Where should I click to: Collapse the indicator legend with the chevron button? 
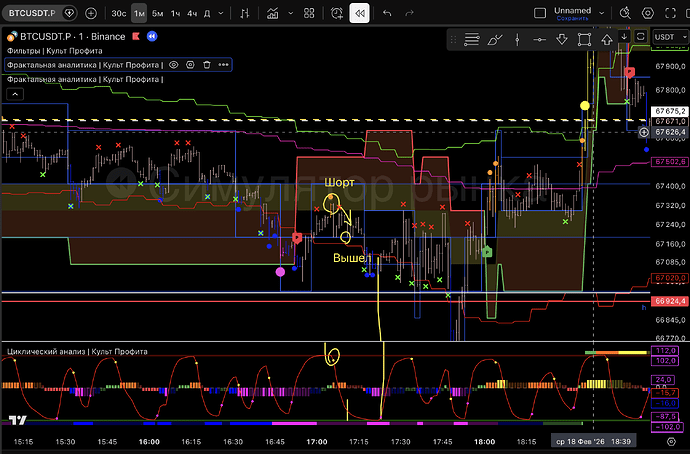point(14,93)
